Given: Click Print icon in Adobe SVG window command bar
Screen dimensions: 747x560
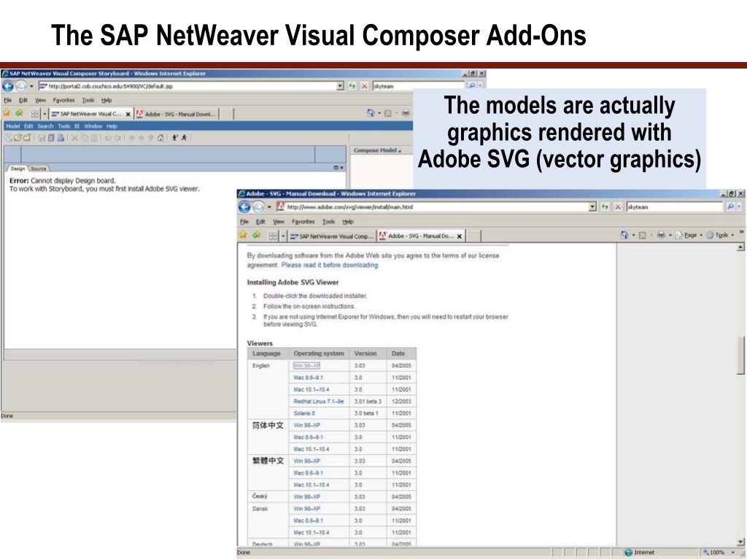Looking at the screenshot, I should (x=661, y=235).
